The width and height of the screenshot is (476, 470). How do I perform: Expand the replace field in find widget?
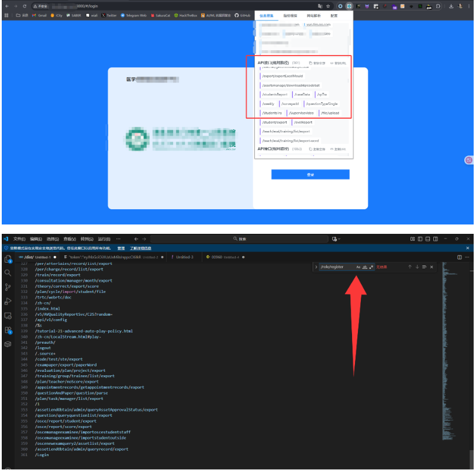tap(316, 267)
